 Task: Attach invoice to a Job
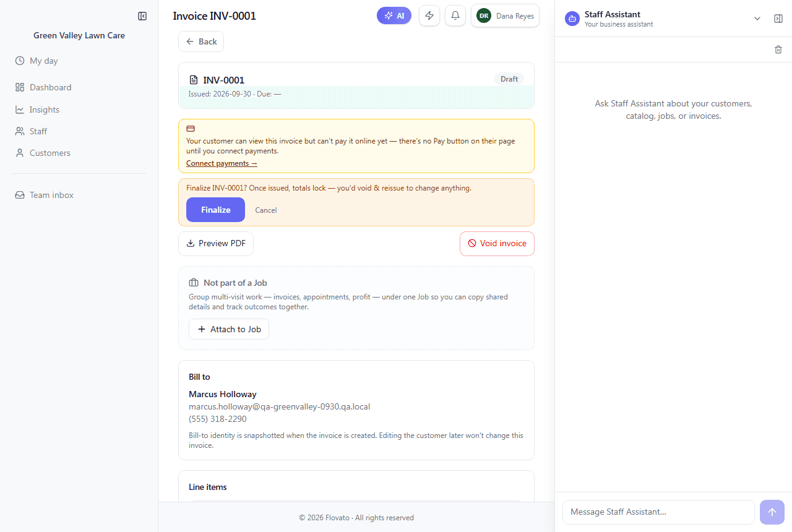click(x=229, y=329)
